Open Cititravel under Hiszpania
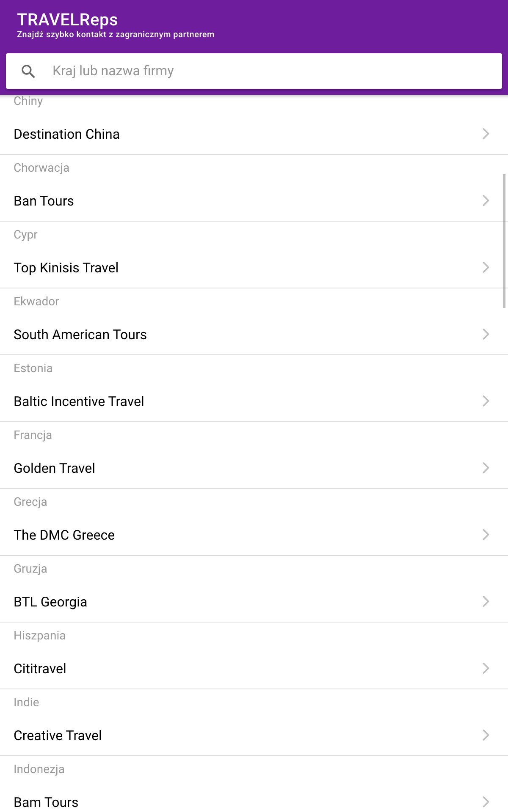This screenshot has height=812, width=508. tap(254, 669)
